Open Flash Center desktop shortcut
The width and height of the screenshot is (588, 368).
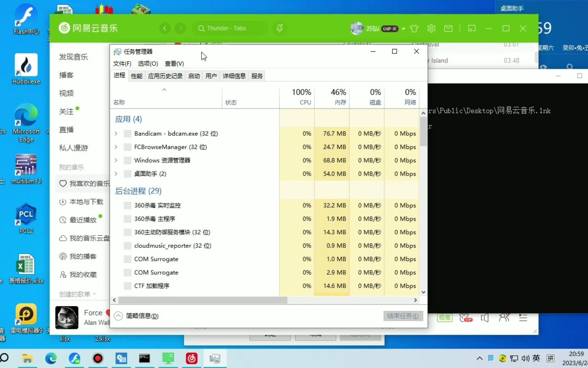26,20
